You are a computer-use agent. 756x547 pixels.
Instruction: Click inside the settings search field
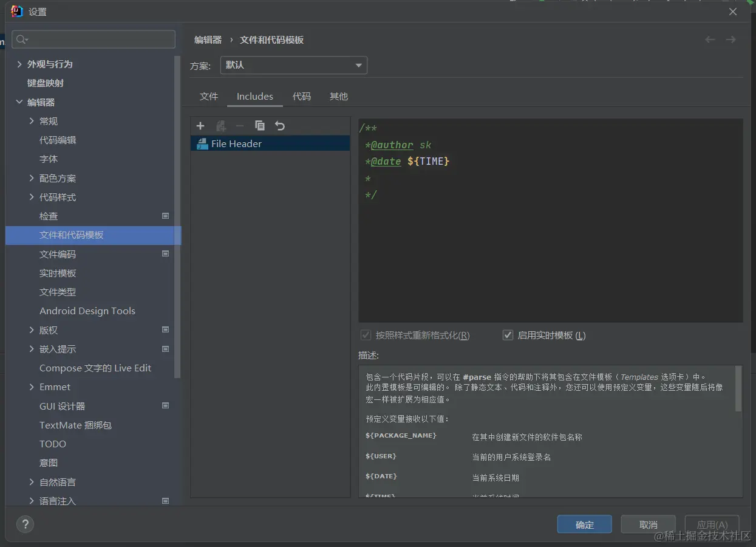coord(94,40)
